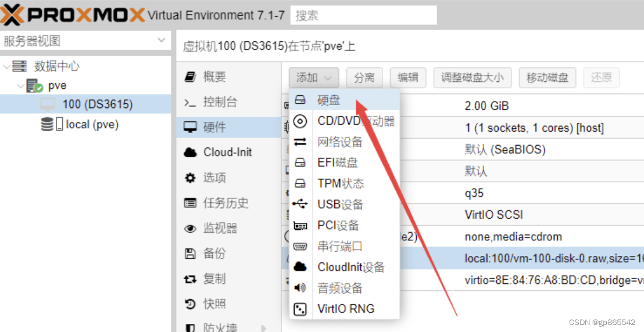This screenshot has width=644, height=332.
Task: Choose CD/DVD驱动器 from the add menu
Action: 345,121
